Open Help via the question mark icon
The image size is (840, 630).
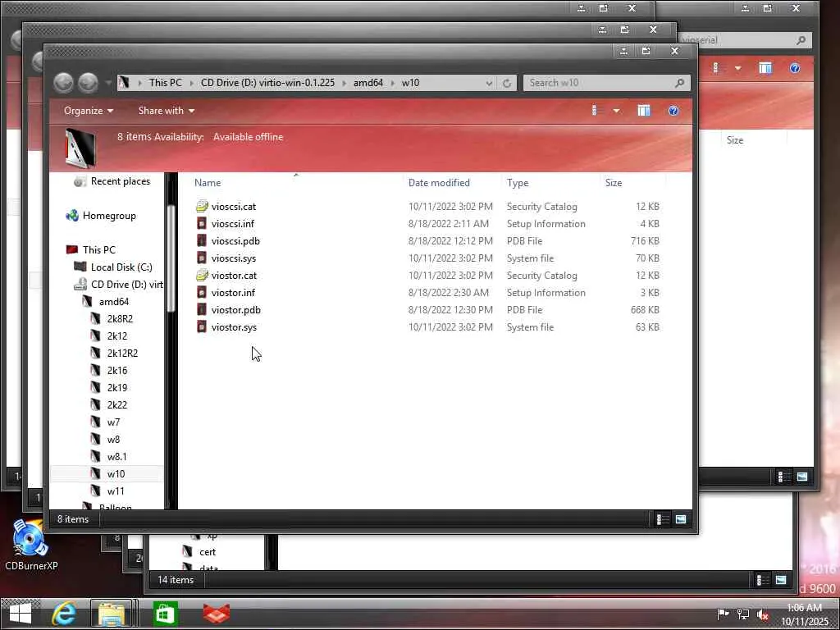[673, 111]
